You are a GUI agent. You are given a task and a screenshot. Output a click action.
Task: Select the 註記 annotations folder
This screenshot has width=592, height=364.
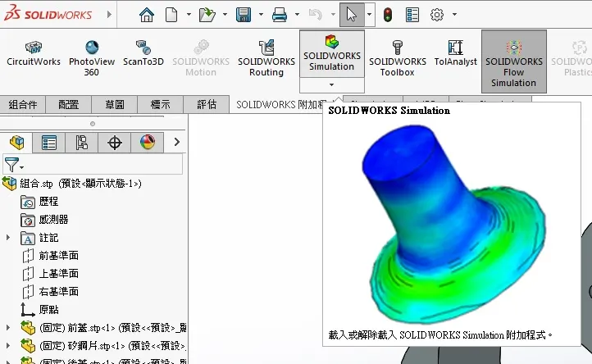(x=39, y=238)
